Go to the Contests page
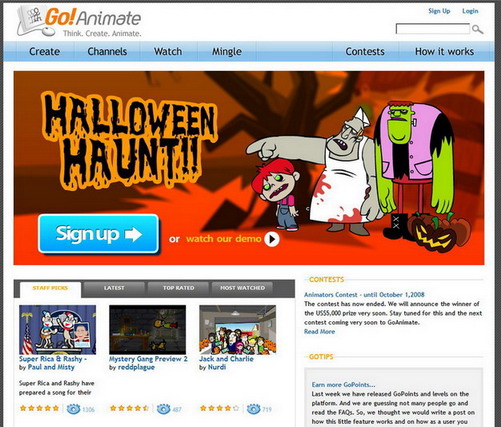The image size is (501, 427). [365, 51]
